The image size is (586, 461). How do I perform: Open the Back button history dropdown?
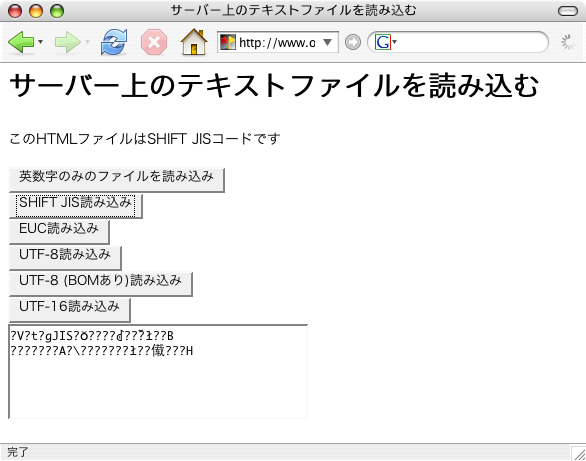[40, 41]
